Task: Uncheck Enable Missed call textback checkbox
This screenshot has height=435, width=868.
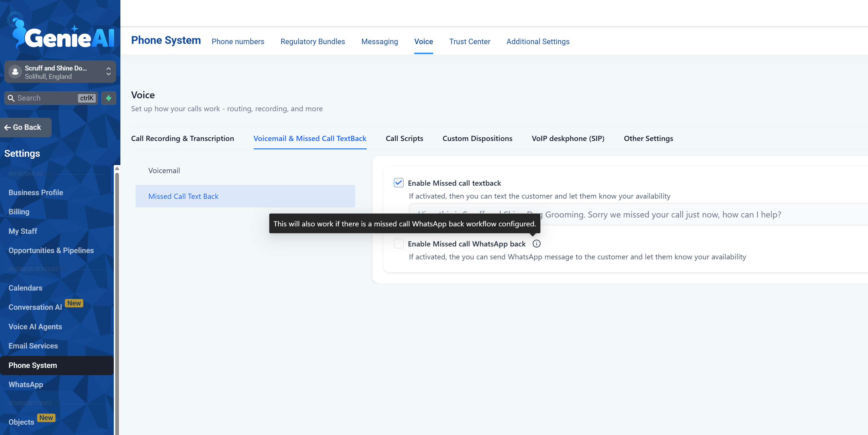Action: coord(398,183)
